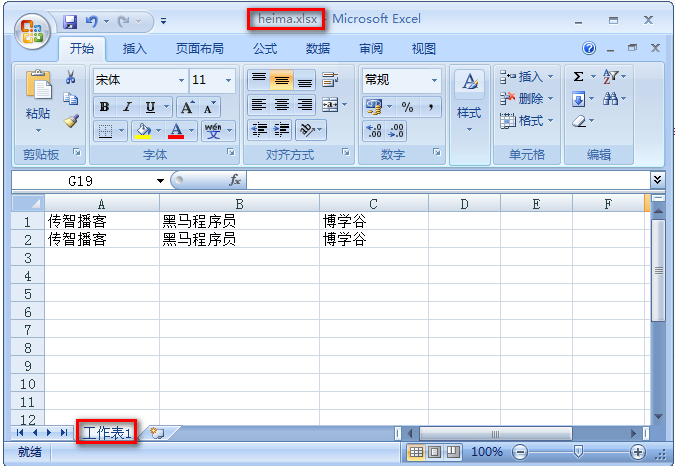The image size is (675, 466).
Task: Align text to bottom of cell
Action: 305,80
